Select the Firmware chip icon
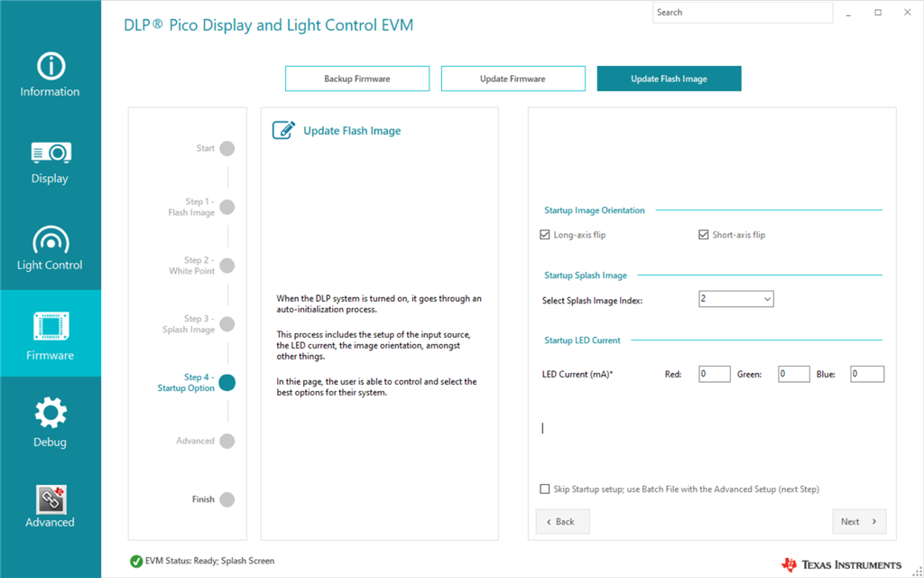 point(51,326)
